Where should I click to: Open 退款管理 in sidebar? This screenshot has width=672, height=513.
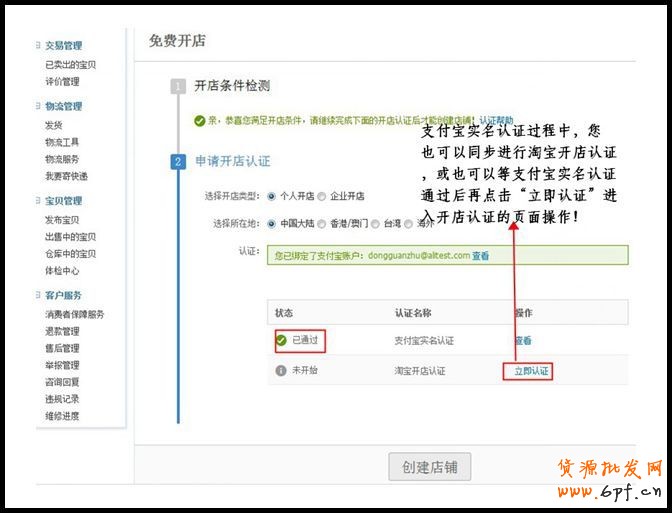coord(62,331)
